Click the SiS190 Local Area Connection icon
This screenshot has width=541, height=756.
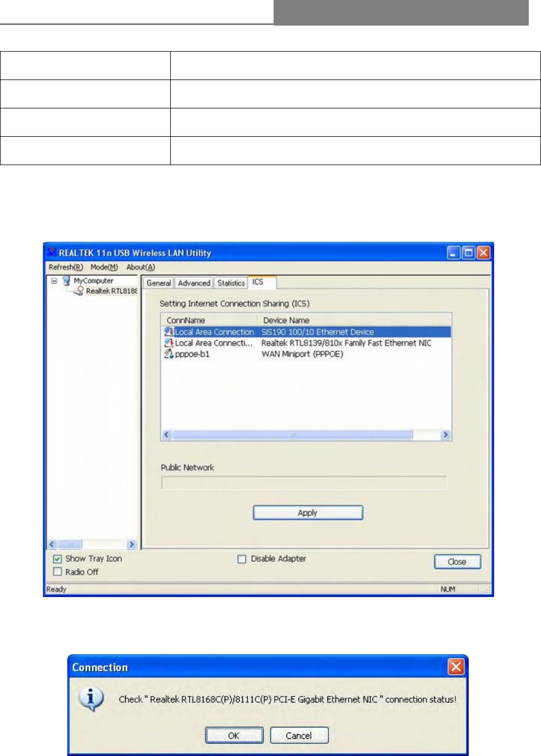tap(169, 332)
